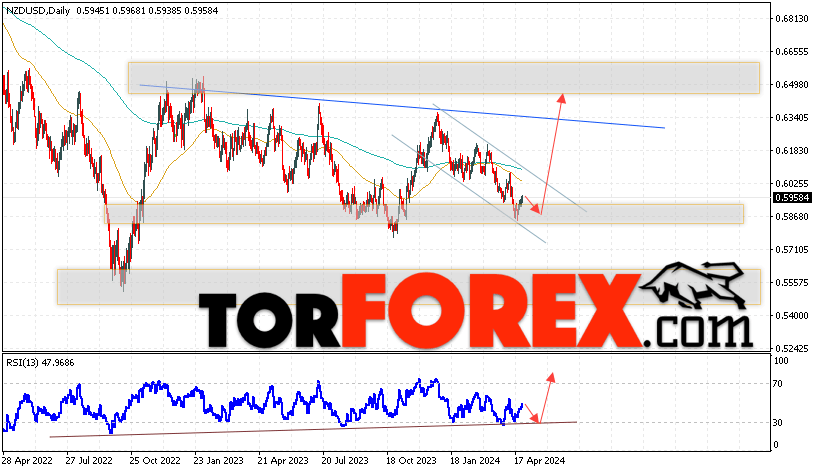This screenshot has width=816, height=472.
Task: Click the 0.68130 price axis value
Action: (793, 19)
